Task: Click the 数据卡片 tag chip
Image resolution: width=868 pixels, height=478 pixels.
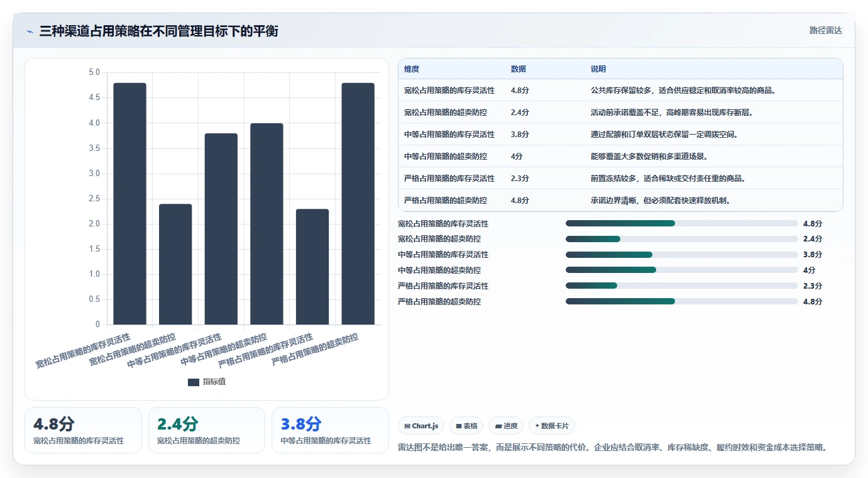Action: tap(552, 426)
